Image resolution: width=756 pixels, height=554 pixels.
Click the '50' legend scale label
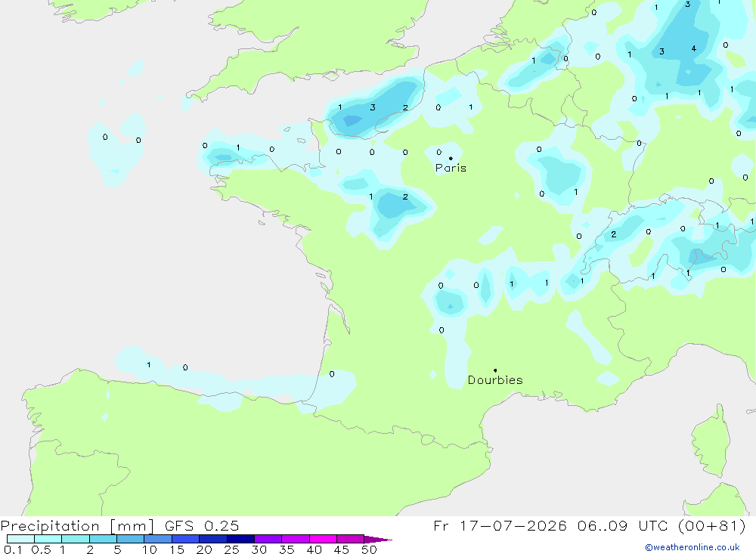[369, 549]
